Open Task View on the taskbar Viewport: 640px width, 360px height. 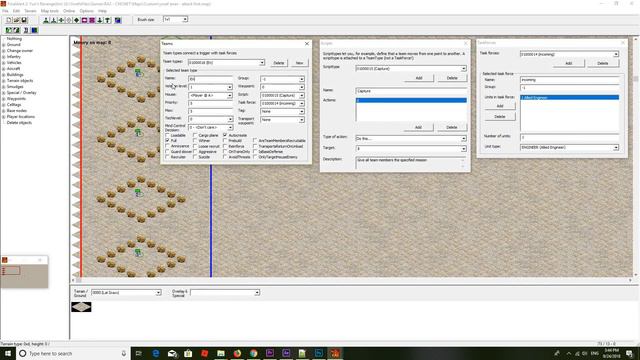point(138,353)
